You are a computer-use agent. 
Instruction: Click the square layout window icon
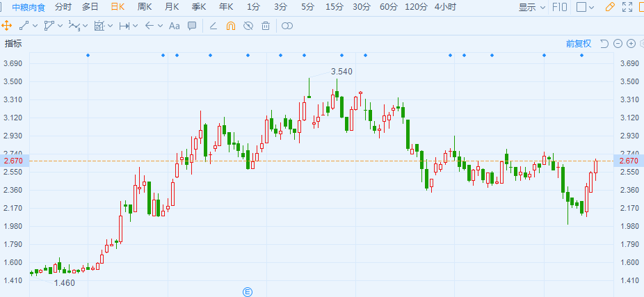tap(581, 7)
